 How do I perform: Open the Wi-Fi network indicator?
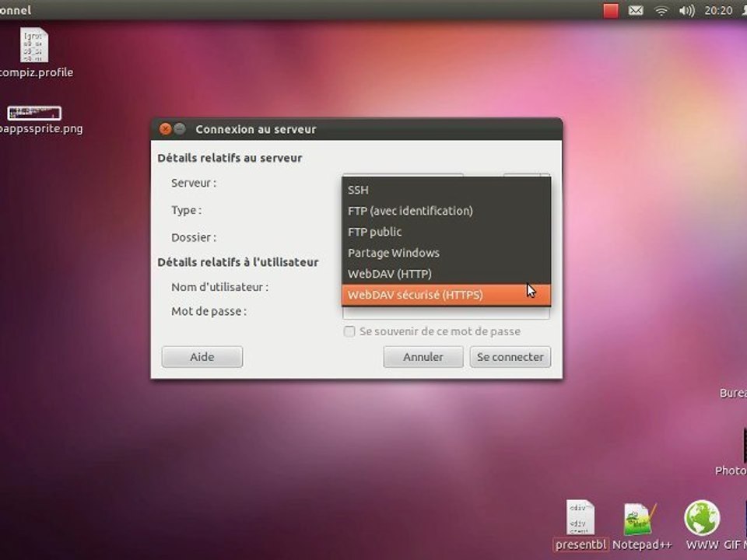click(x=661, y=10)
